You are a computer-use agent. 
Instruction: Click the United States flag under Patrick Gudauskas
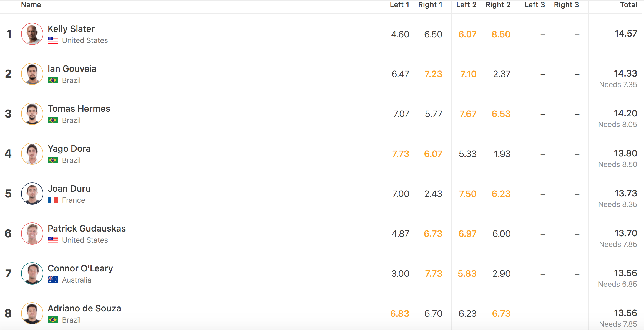pyautogui.click(x=53, y=240)
